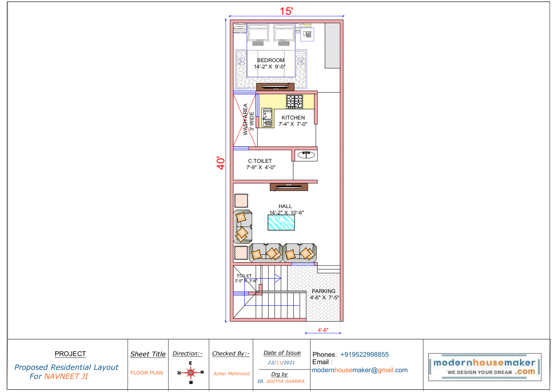Click the WASH AREA vertical label

coord(245,119)
